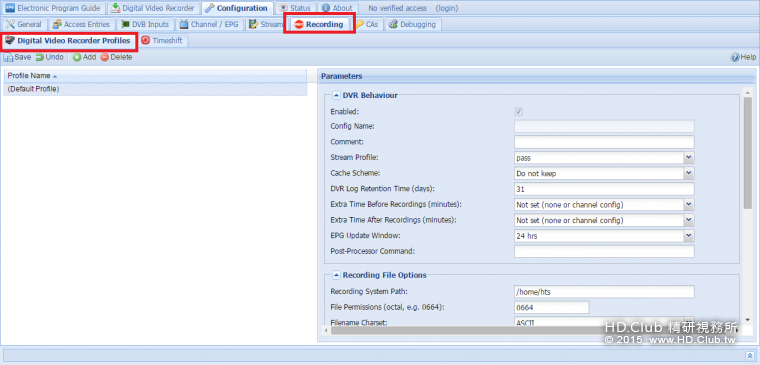Image resolution: width=760 pixels, height=365 pixels.
Task: Open the Cache Scheme dropdown arrow
Action: (x=689, y=173)
